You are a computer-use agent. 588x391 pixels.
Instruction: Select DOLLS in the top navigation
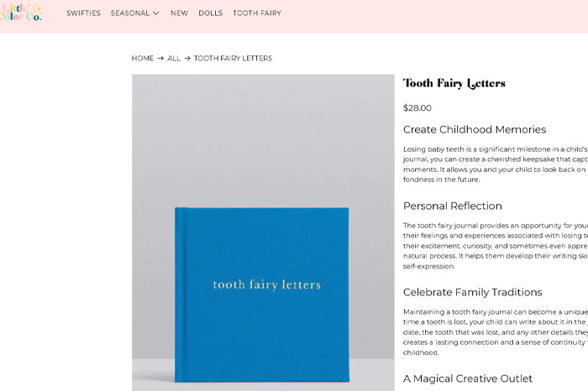211,13
